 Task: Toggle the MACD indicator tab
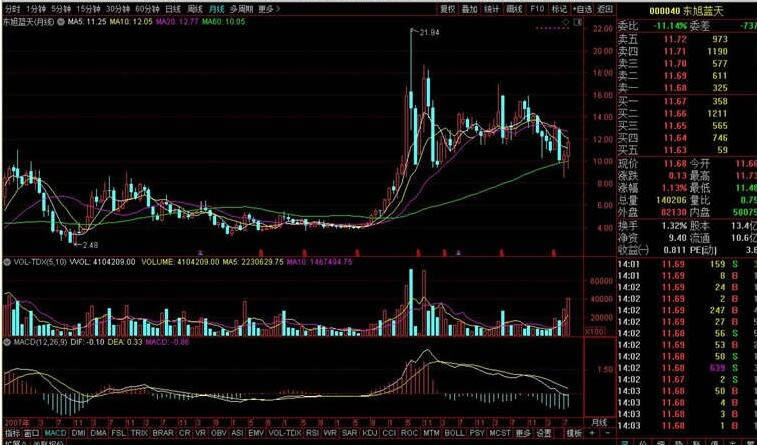56,434
